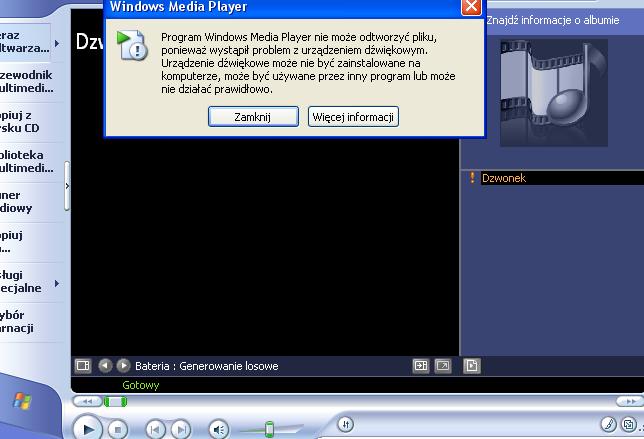Screen dimensions: 644x439
Task: Click the volume slider handle
Action: (x=269, y=429)
